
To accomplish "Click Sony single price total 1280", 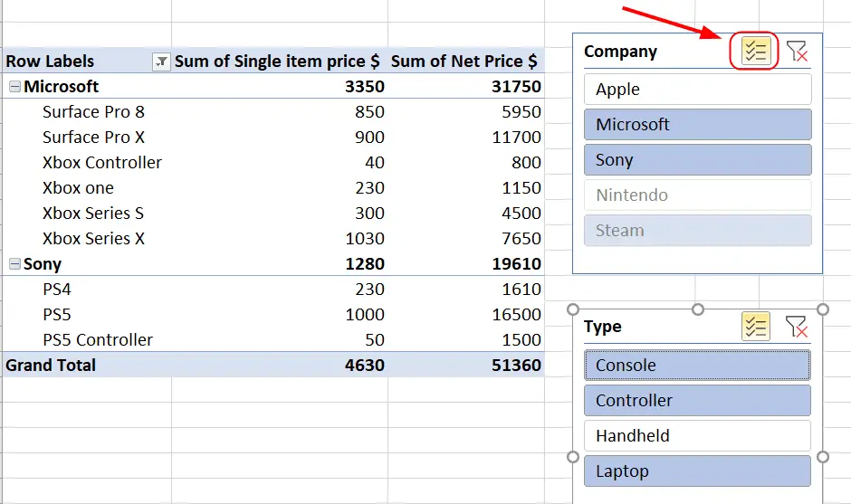I will (x=365, y=263).
